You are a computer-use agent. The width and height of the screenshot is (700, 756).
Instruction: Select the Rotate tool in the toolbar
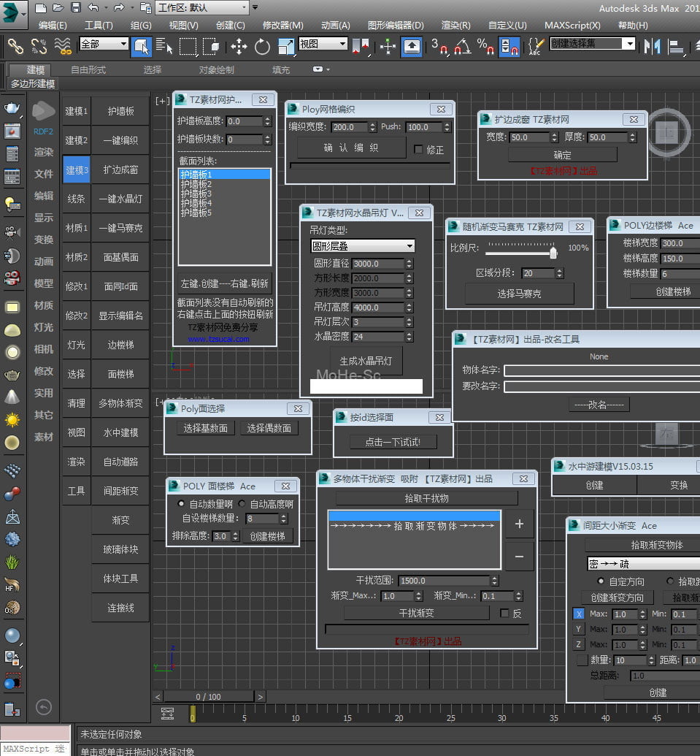tap(262, 46)
